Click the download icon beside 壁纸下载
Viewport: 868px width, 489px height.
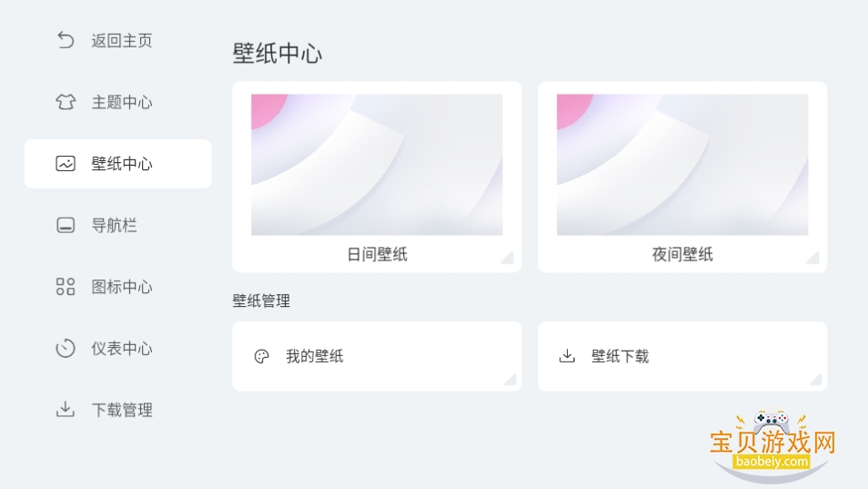click(x=567, y=355)
